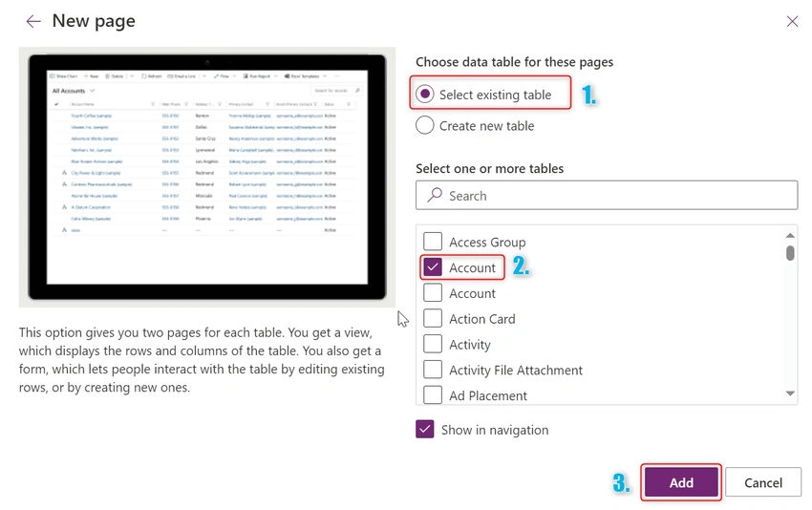Screen dimensions: 812x510
Task: Focus the table Search field
Action: [607, 195]
